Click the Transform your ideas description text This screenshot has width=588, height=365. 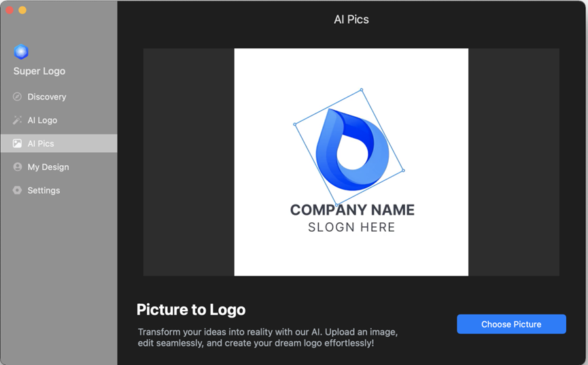268,338
